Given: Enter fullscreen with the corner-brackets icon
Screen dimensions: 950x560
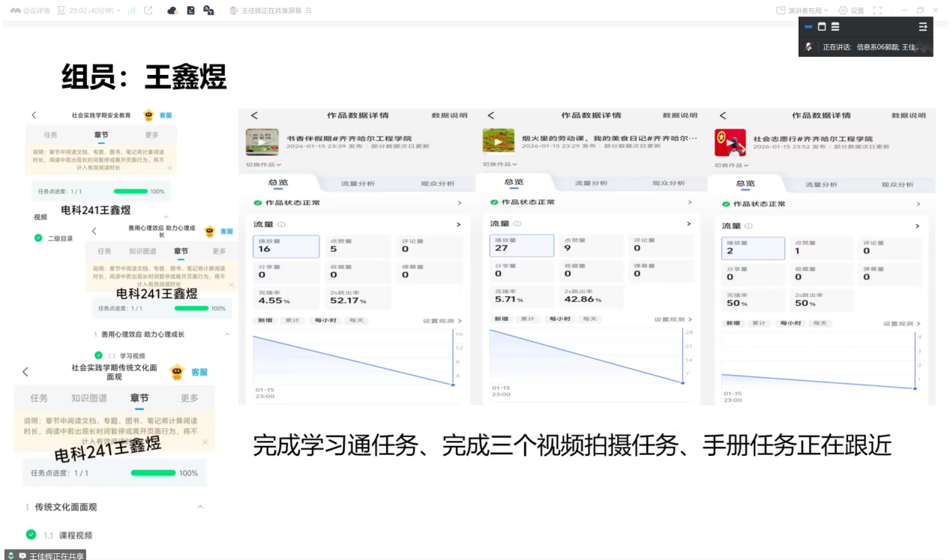Looking at the screenshot, I should [877, 10].
